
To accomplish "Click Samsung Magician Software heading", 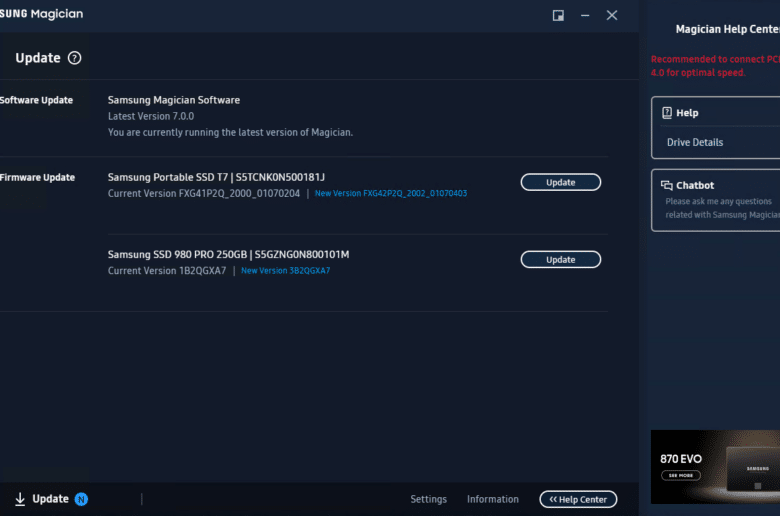I will point(174,100).
